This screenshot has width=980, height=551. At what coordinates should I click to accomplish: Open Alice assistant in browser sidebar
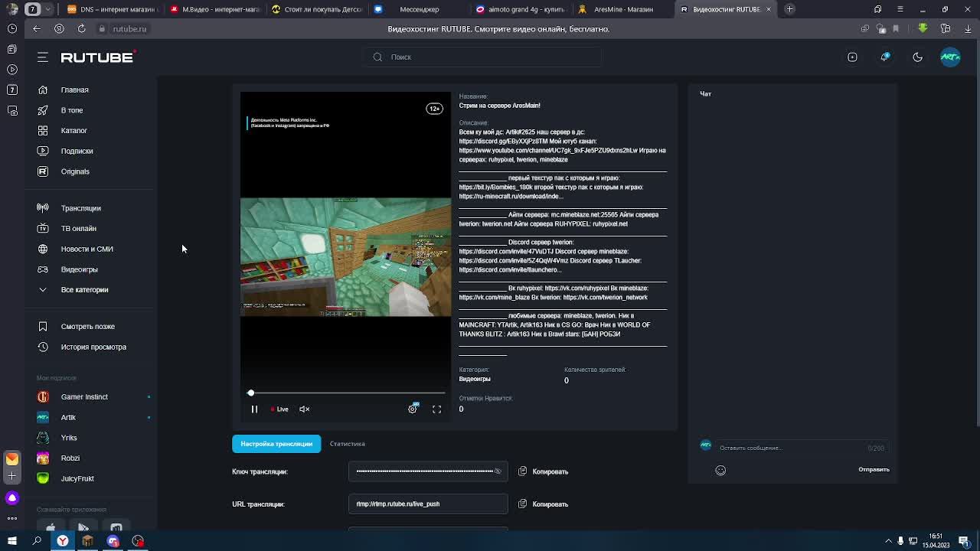(12, 498)
